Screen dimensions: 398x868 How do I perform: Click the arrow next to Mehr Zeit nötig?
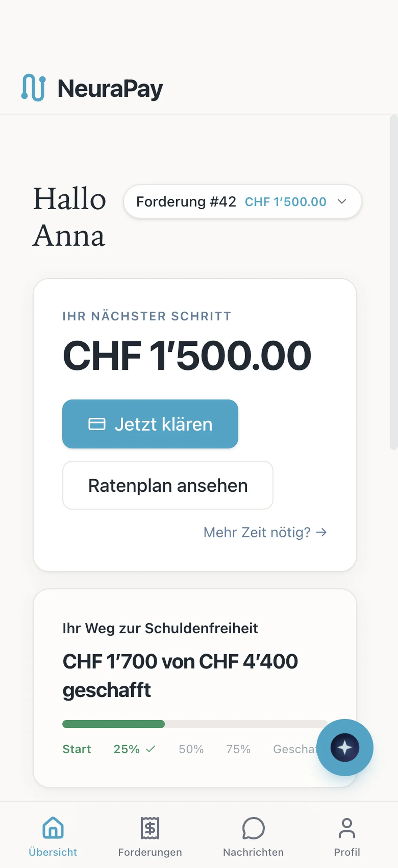(321, 532)
